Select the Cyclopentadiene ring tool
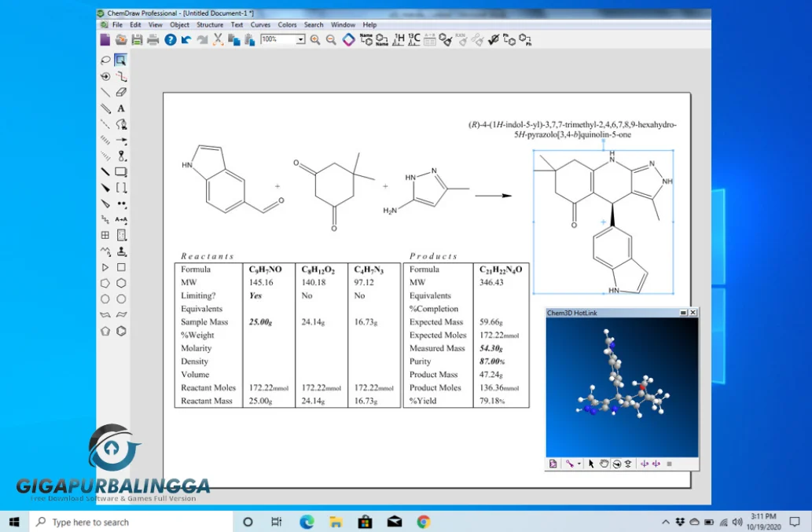The width and height of the screenshot is (812, 532). pos(105,331)
